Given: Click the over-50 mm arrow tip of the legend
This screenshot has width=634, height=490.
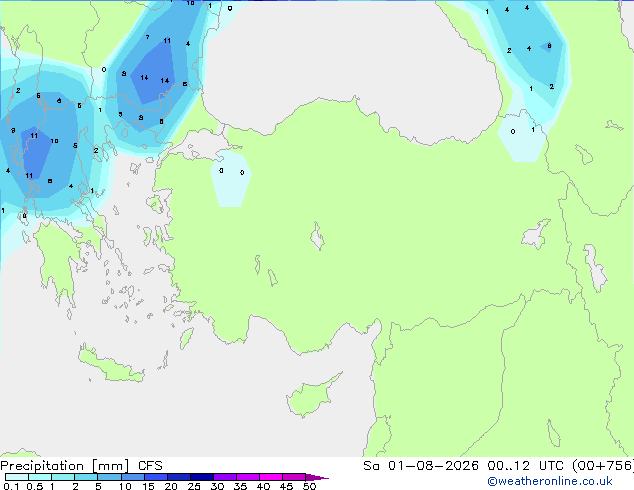Looking at the screenshot, I should pyautogui.click(x=317, y=477).
